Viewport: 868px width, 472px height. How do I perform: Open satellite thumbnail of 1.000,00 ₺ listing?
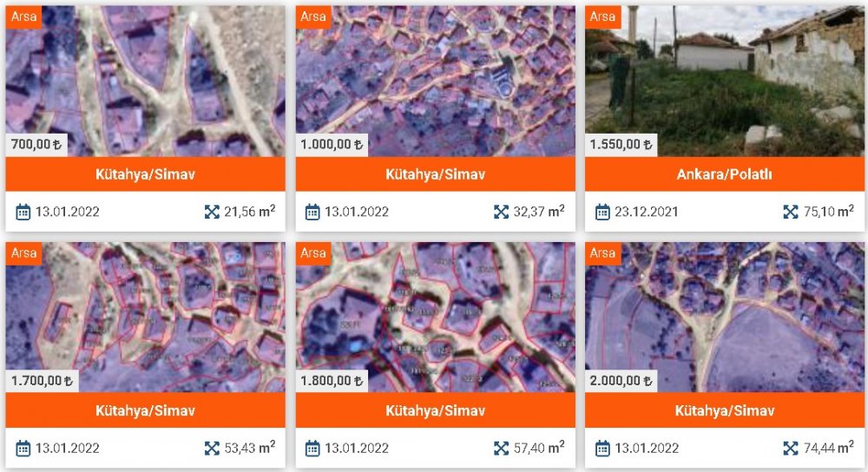pyautogui.click(x=435, y=81)
